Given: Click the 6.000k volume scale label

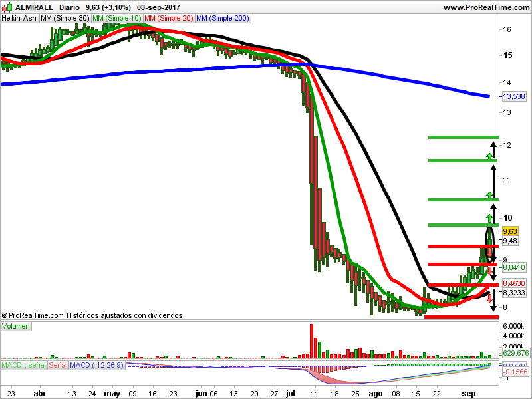Looking at the screenshot, I should tap(513, 326).
